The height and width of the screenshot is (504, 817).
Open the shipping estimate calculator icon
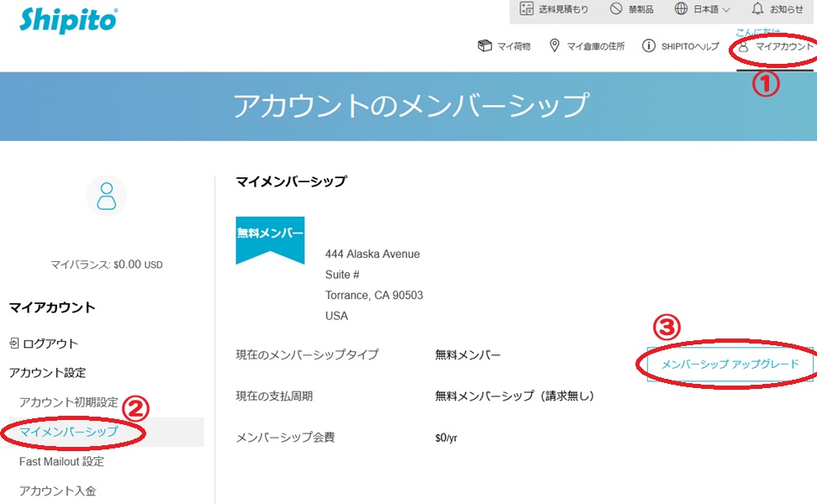point(527,9)
